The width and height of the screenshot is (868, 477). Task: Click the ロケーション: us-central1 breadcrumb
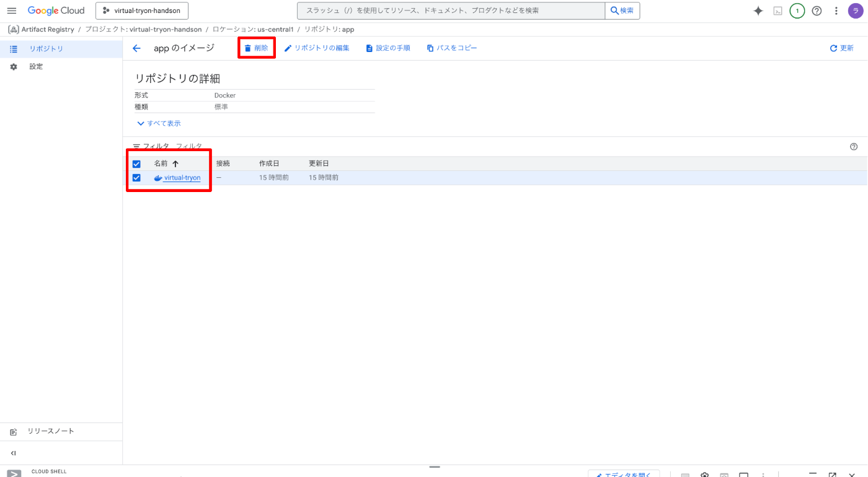pyautogui.click(x=253, y=29)
